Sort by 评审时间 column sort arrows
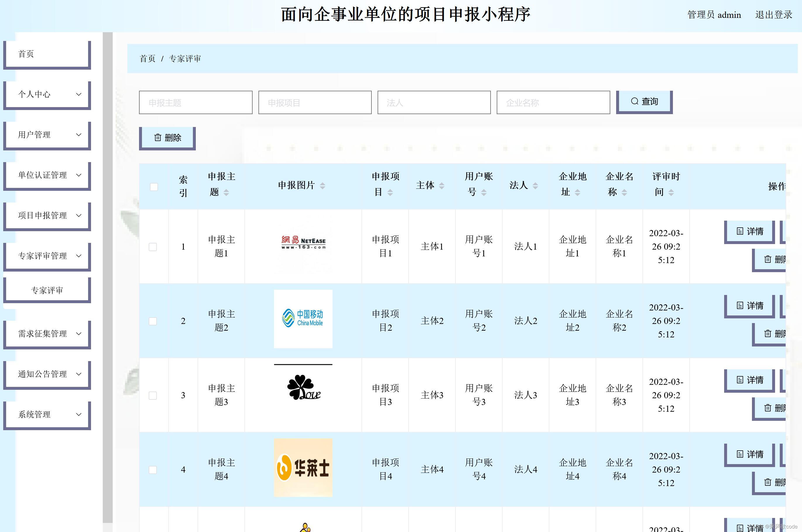The width and height of the screenshot is (802, 532). coord(671,193)
